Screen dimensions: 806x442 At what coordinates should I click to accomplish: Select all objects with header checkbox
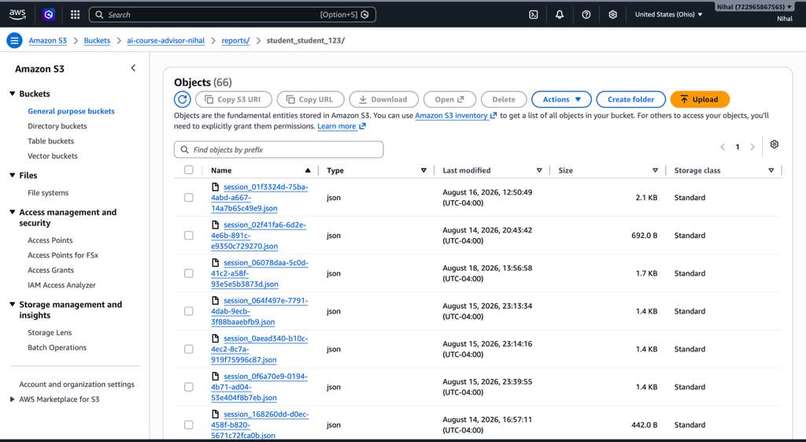(x=189, y=170)
